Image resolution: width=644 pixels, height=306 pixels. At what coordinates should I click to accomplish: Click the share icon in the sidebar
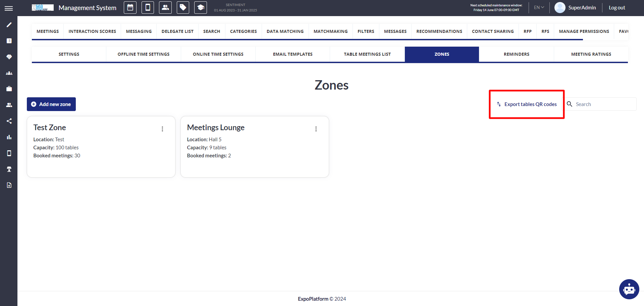[9, 121]
